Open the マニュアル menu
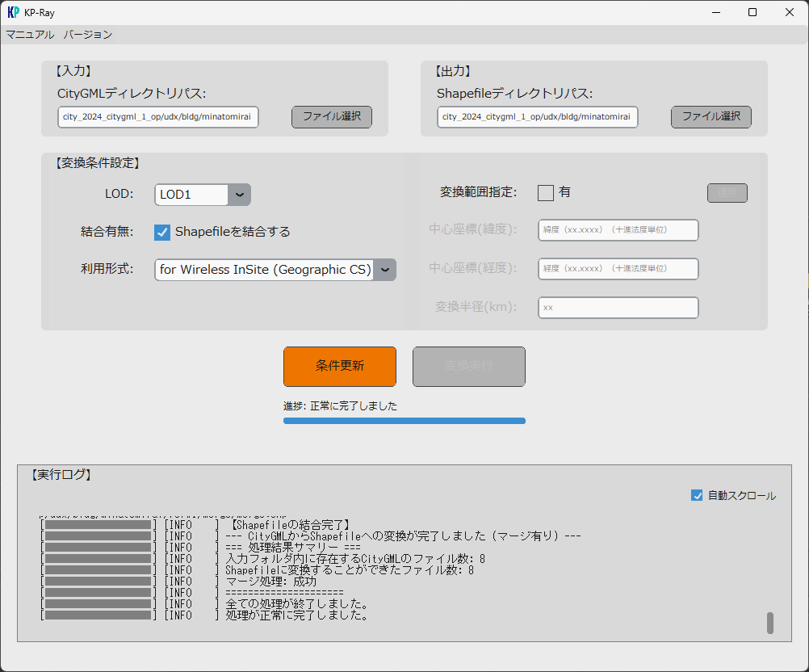This screenshot has width=809, height=672. point(30,35)
